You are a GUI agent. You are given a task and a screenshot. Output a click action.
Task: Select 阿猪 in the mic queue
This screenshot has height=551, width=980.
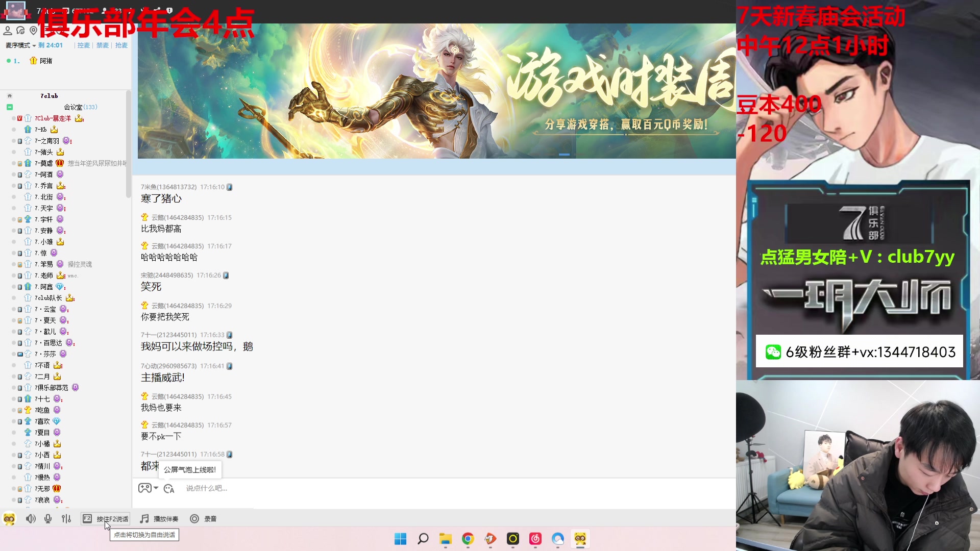click(46, 61)
